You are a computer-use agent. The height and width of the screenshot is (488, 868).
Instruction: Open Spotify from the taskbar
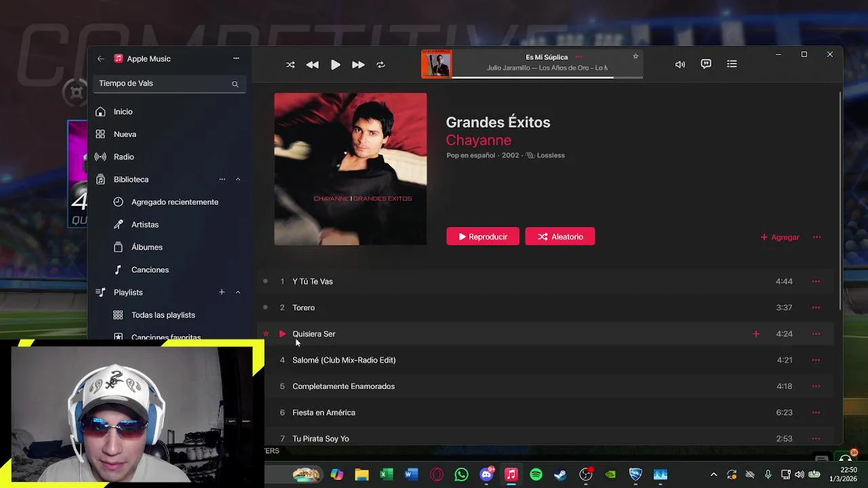point(536,474)
